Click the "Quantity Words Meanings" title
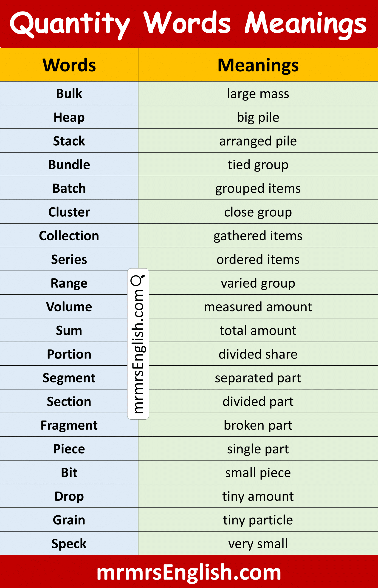The width and height of the screenshot is (378, 588). (188, 24)
